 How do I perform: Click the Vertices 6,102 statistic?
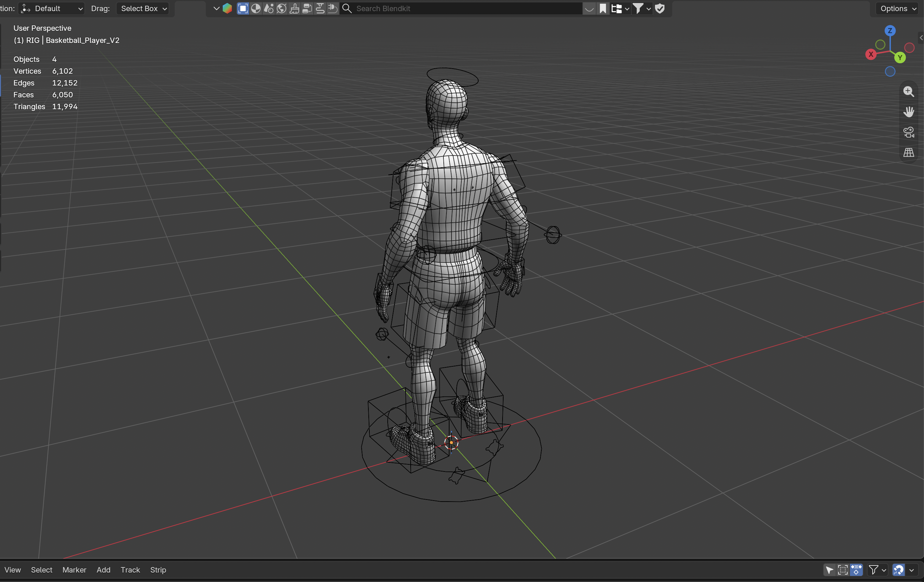(43, 71)
